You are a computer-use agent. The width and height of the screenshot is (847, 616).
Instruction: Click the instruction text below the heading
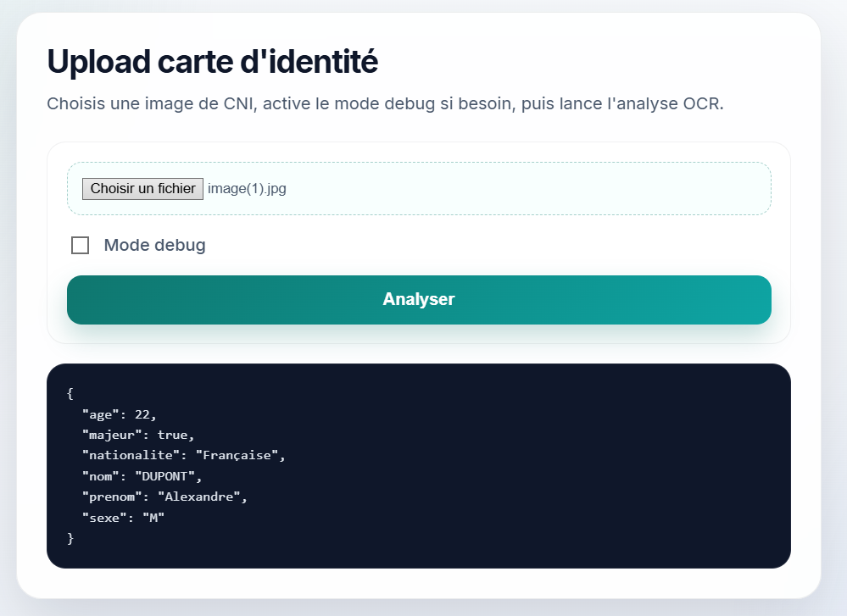385,104
